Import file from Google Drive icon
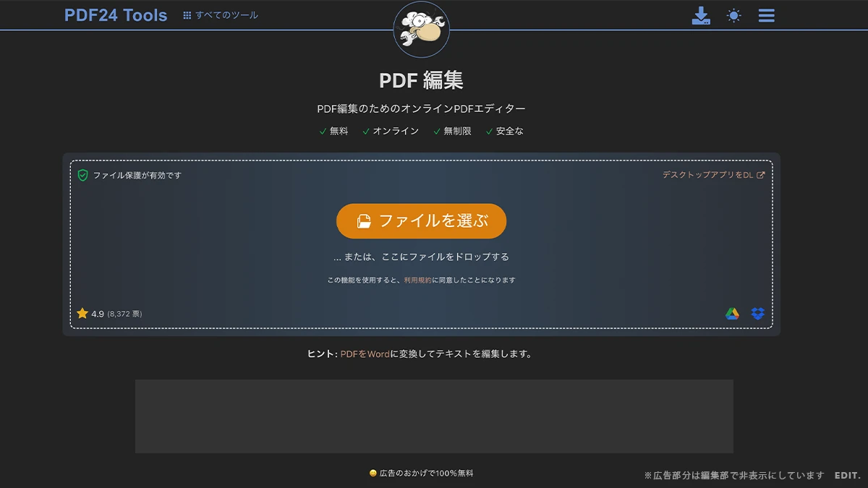The image size is (868, 488). click(x=733, y=314)
